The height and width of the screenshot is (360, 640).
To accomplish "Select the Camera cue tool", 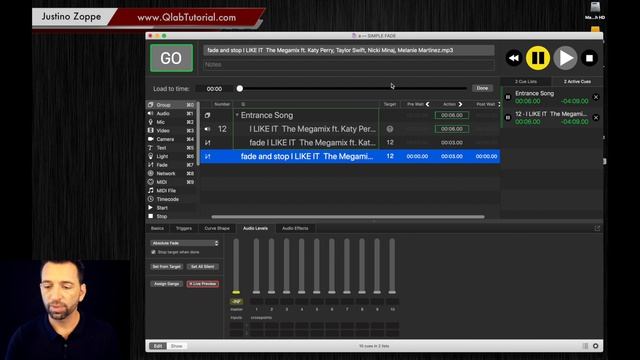I will 165,139.
